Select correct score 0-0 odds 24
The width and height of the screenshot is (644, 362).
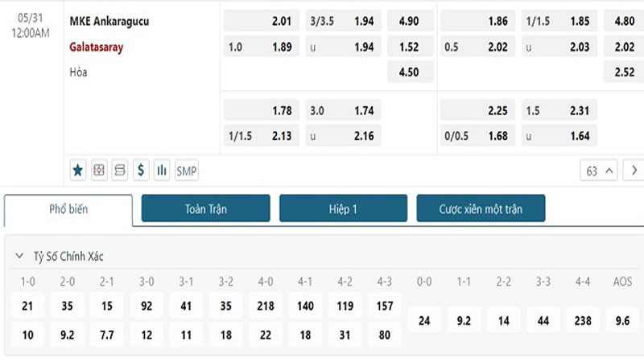pyautogui.click(x=424, y=320)
